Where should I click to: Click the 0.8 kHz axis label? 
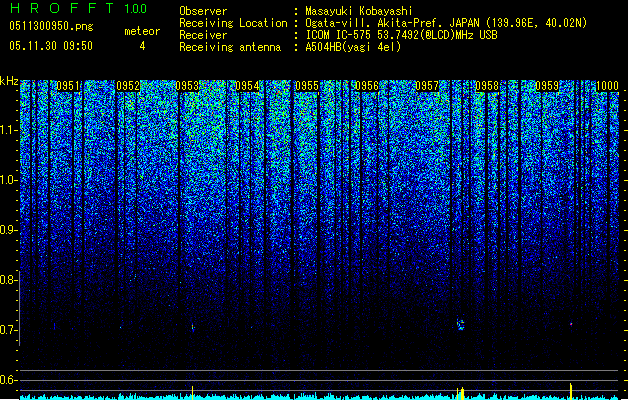[x=8, y=280]
